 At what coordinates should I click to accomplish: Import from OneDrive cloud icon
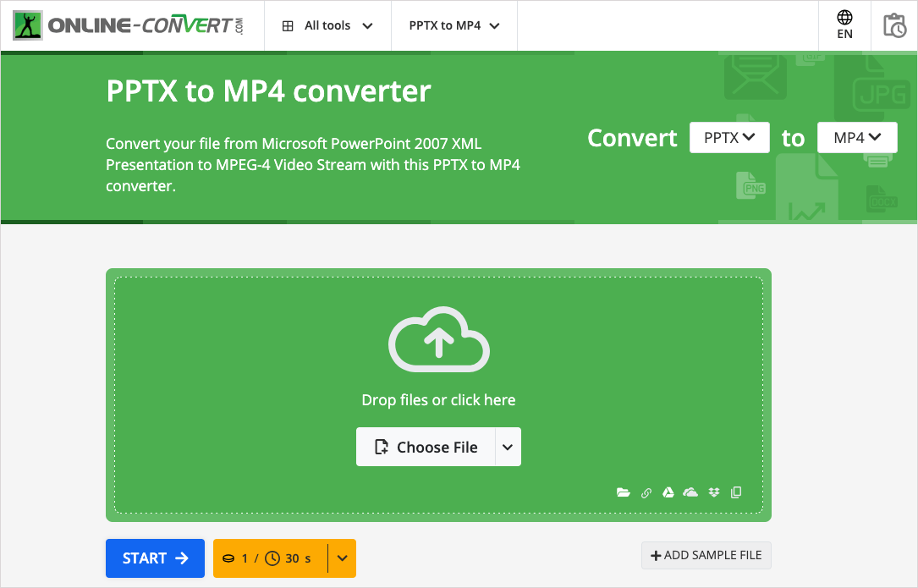691,492
